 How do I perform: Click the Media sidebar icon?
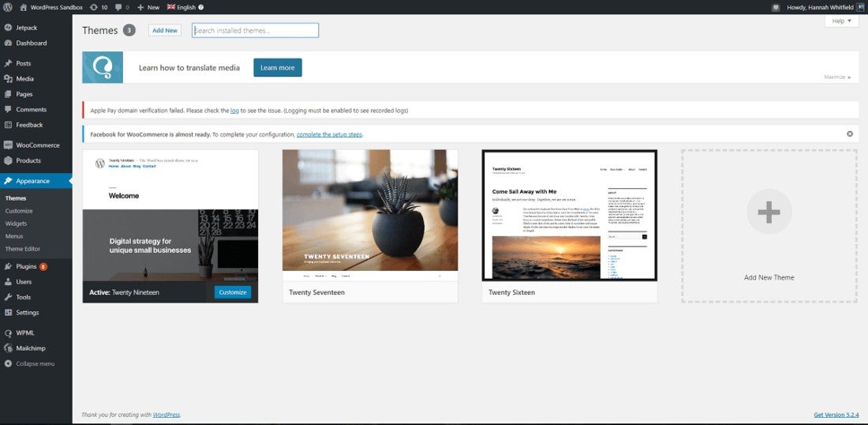8,79
